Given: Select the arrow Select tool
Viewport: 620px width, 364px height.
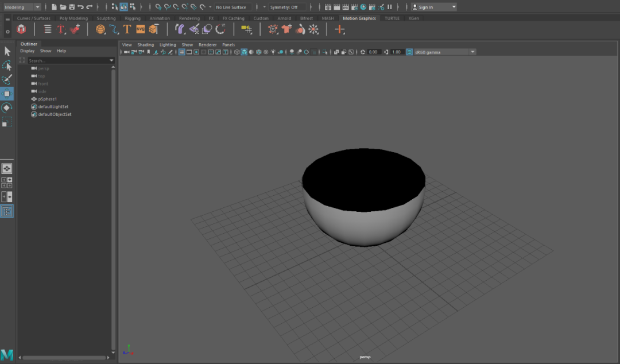Looking at the screenshot, I should tap(7, 51).
